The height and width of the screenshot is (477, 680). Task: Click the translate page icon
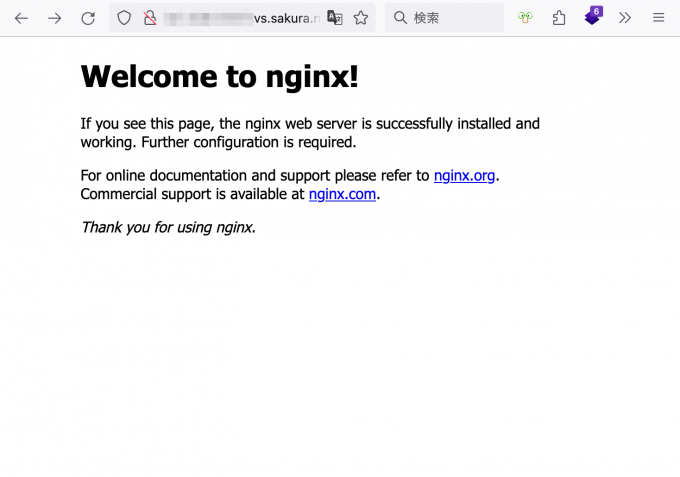[x=335, y=18]
